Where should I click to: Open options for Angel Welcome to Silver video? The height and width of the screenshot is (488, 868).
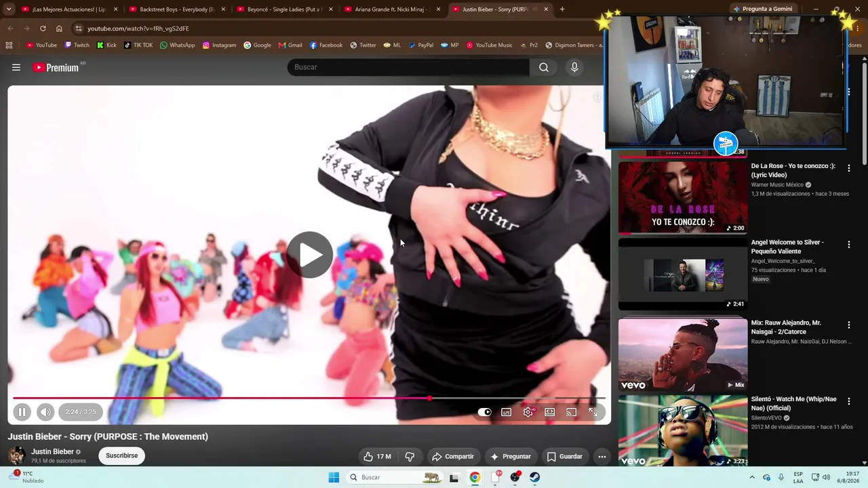[848, 245]
